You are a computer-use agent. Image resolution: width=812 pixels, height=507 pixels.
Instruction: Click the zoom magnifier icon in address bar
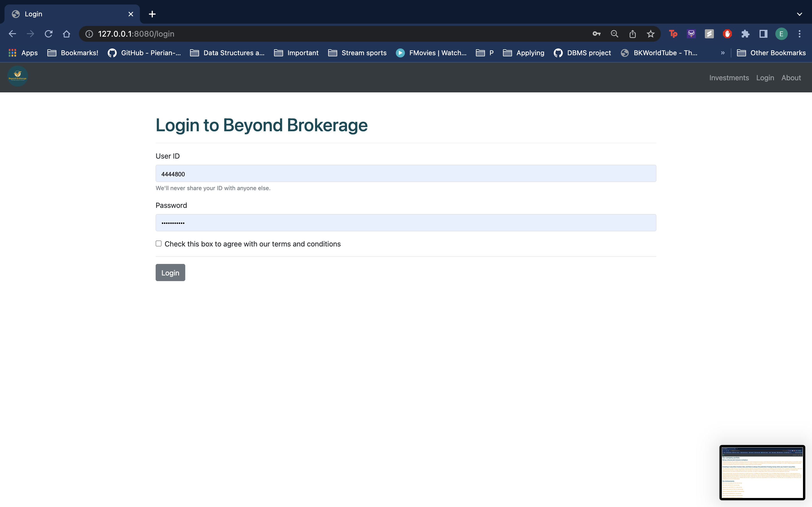pyautogui.click(x=614, y=34)
